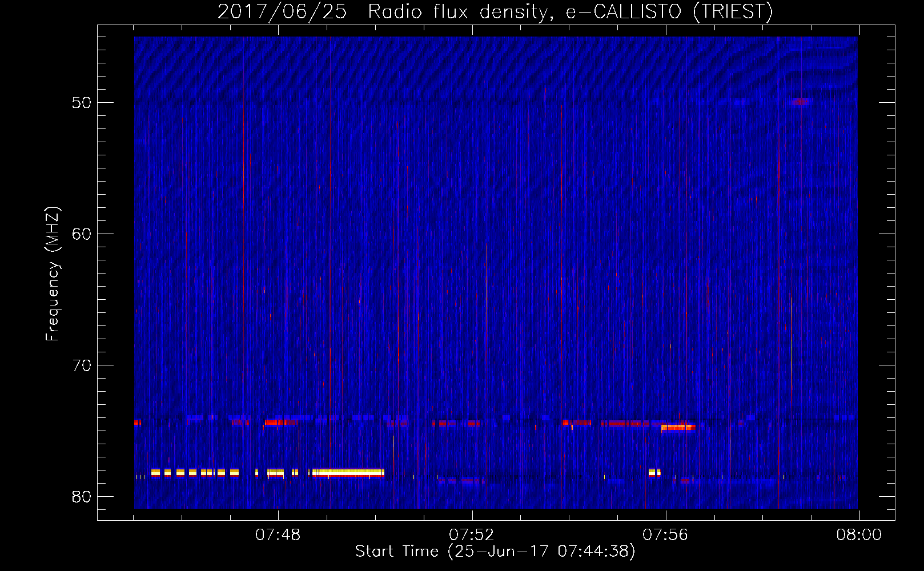Click the 80 MHz frequency label
Viewport: 924px width, 571px height.
coord(82,497)
